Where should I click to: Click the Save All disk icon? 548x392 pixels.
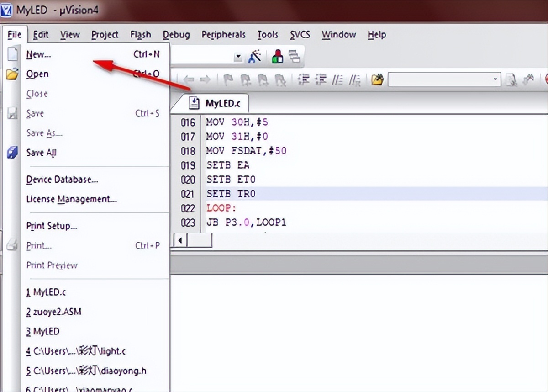tap(12, 153)
